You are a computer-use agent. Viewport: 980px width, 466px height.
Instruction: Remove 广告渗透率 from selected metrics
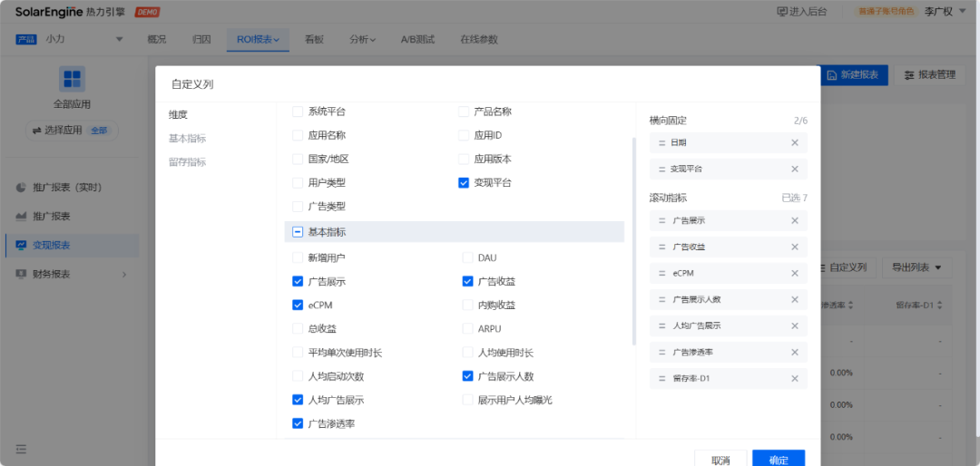(x=794, y=353)
